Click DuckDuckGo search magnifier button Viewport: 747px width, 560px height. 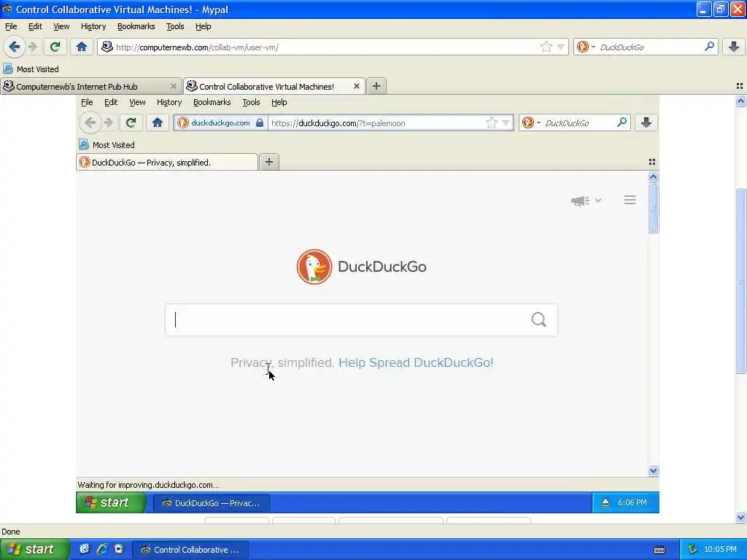pyautogui.click(x=539, y=319)
